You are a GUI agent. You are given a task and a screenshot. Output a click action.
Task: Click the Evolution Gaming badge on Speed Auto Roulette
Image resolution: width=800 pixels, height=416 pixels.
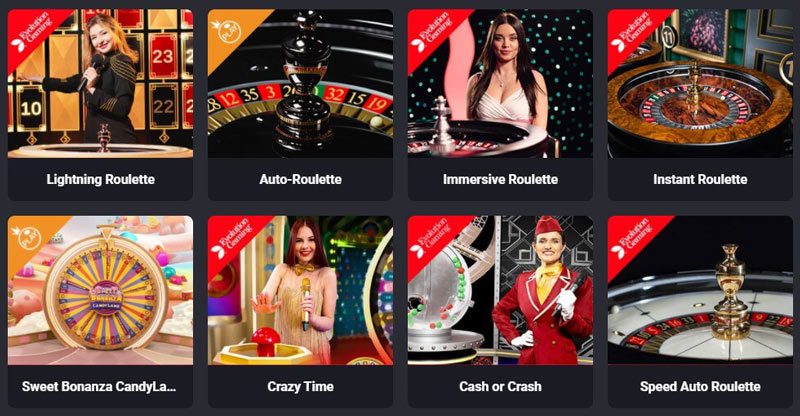click(632, 240)
